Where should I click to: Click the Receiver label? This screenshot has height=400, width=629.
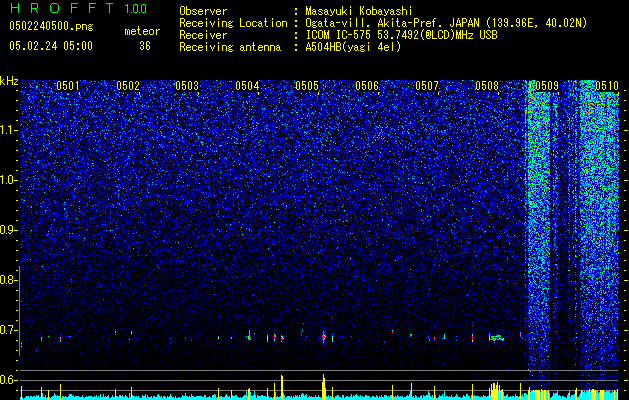(x=203, y=35)
